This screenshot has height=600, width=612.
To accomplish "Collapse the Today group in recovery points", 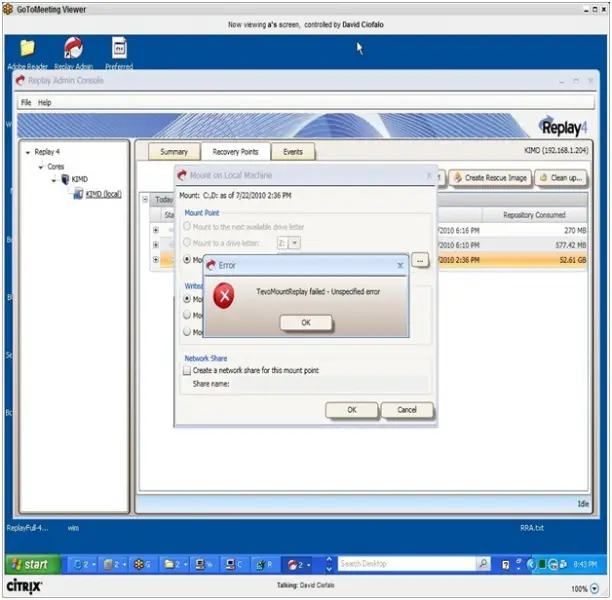I will [x=145, y=199].
